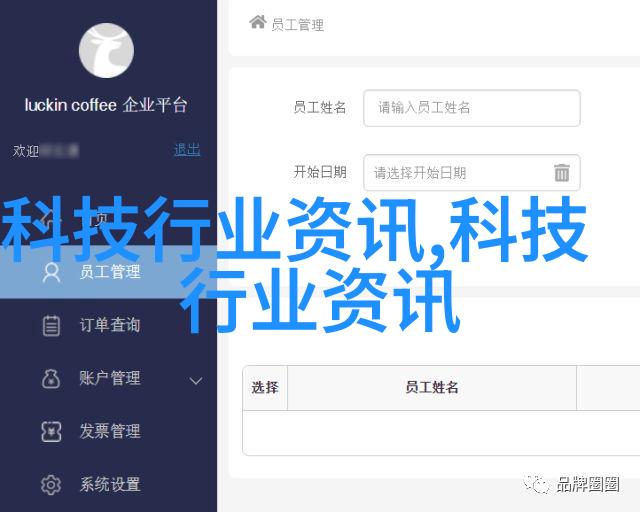Image resolution: width=640 pixels, height=512 pixels.
Task: Go to 系统设置 menu item
Action: (109, 485)
